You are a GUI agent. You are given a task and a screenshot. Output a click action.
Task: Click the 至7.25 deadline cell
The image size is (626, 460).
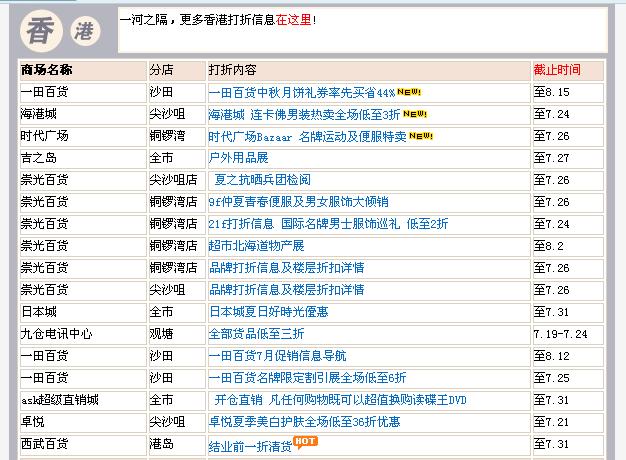(568, 378)
